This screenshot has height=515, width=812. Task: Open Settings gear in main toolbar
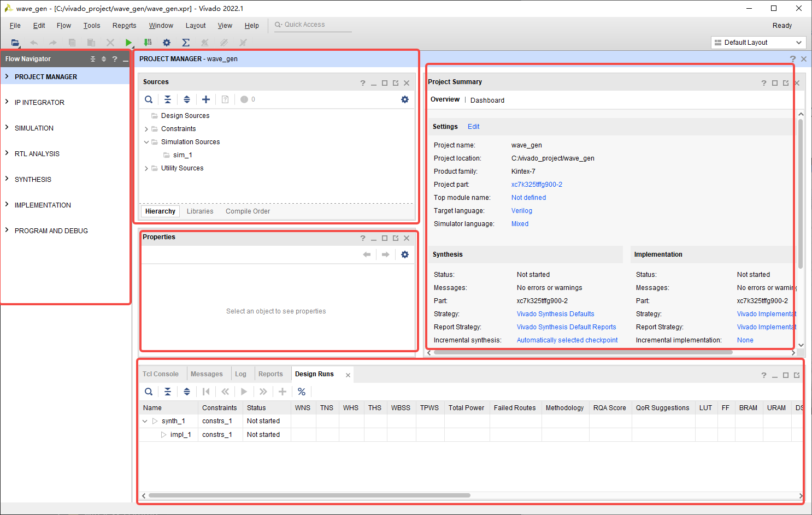pos(167,43)
